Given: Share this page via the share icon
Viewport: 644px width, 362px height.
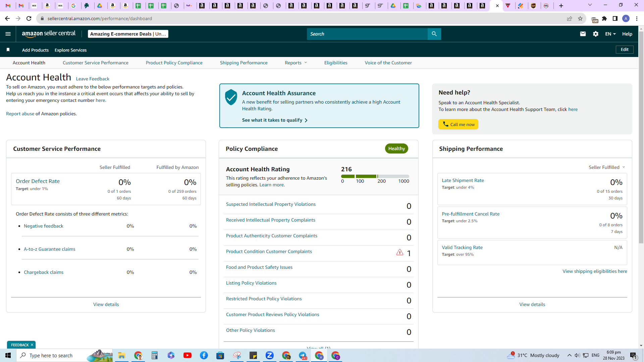Looking at the screenshot, I should [x=570, y=18].
